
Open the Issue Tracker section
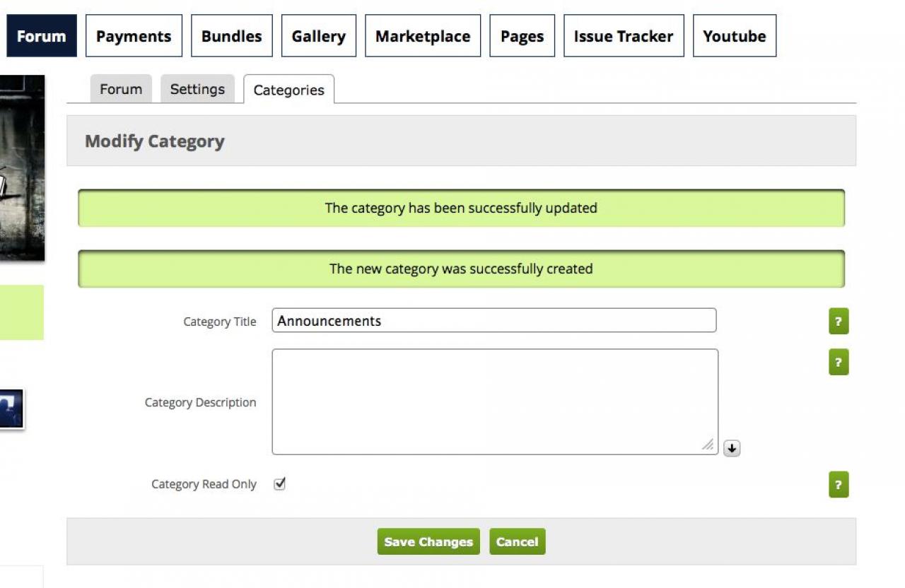click(x=624, y=36)
